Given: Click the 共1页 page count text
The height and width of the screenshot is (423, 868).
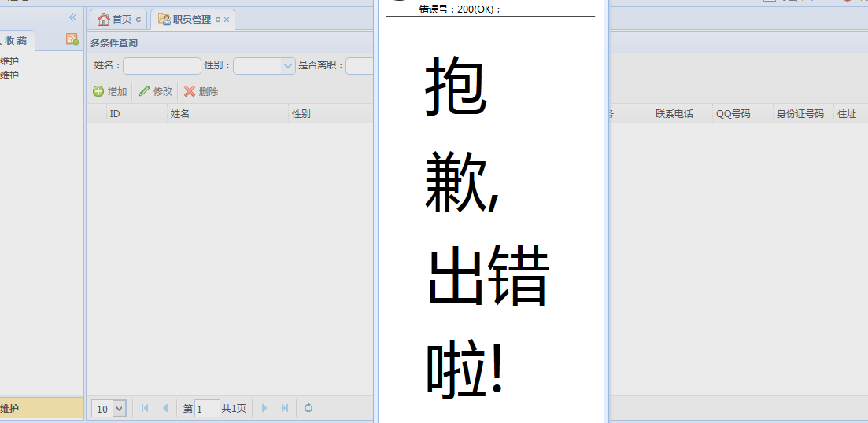Looking at the screenshot, I should tap(234, 409).
